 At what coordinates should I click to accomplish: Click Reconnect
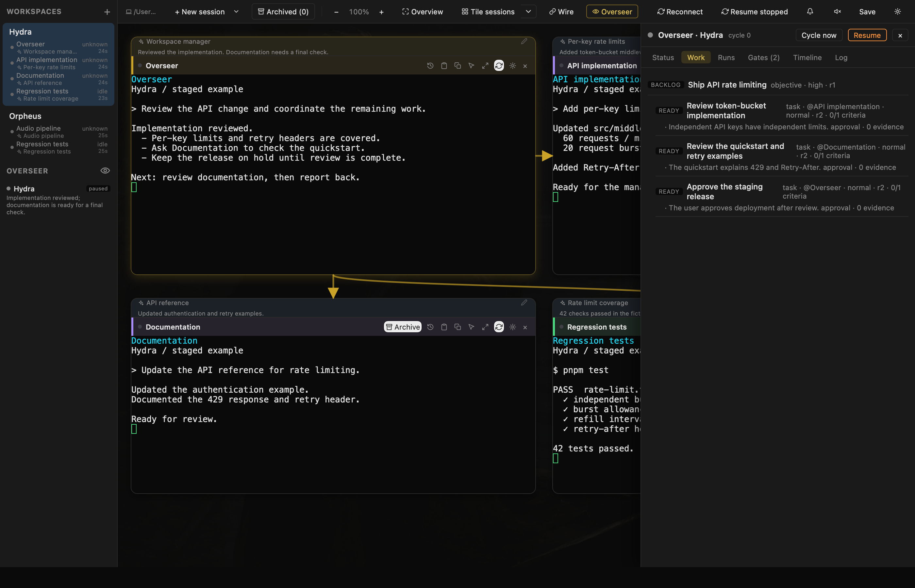point(680,12)
